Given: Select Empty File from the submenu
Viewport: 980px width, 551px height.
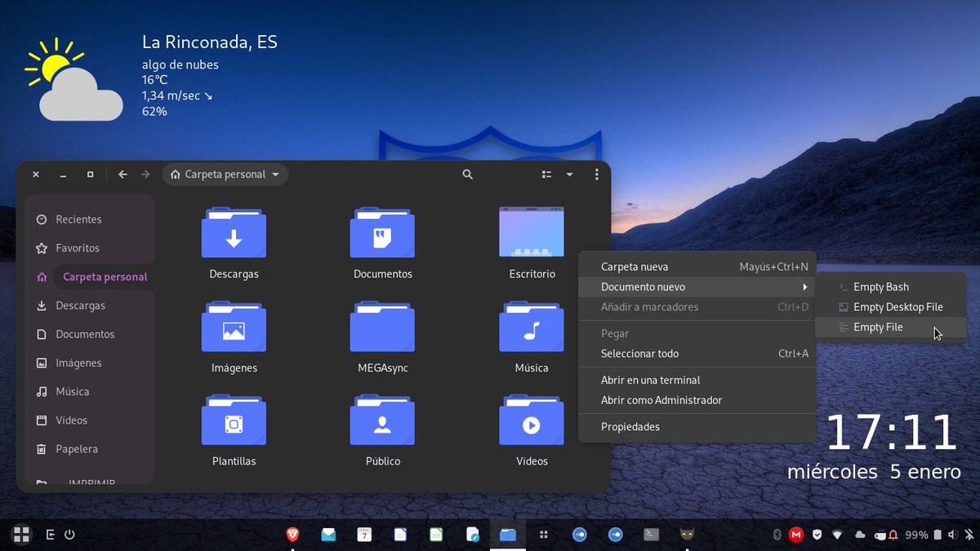Looking at the screenshot, I should pos(880,327).
